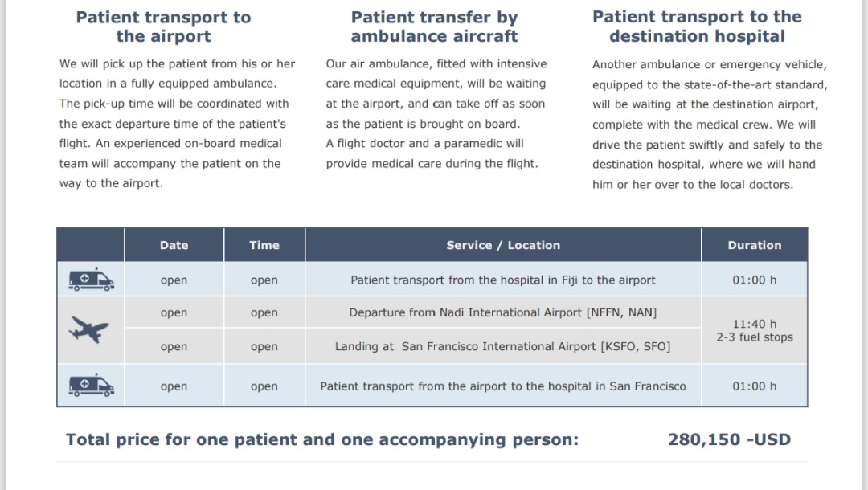This screenshot has height=490, width=868.
Task: Click the ambulance icon in the San Francisco hospital row
Action: pyautogui.click(x=91, y=386)
